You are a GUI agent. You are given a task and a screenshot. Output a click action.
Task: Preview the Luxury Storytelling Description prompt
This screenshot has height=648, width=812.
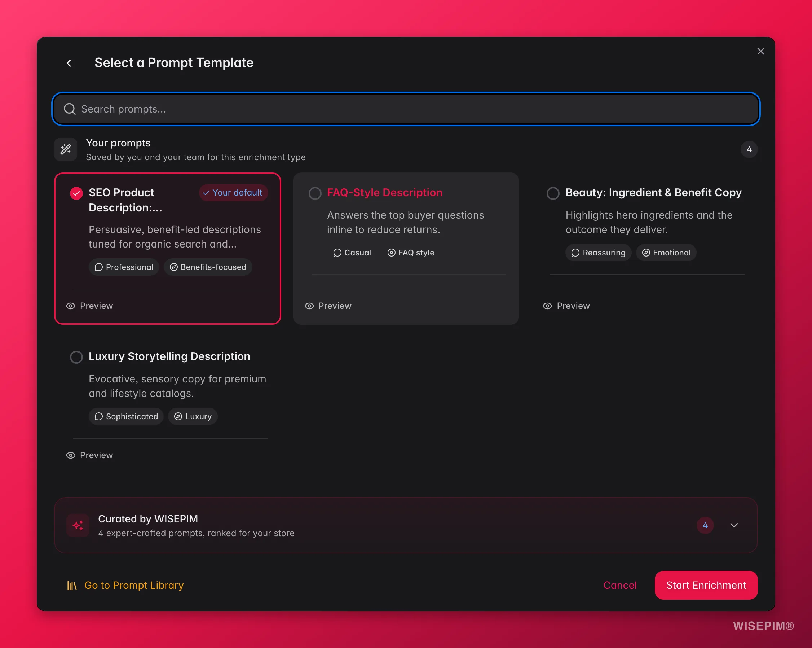(x=90, y=455)
